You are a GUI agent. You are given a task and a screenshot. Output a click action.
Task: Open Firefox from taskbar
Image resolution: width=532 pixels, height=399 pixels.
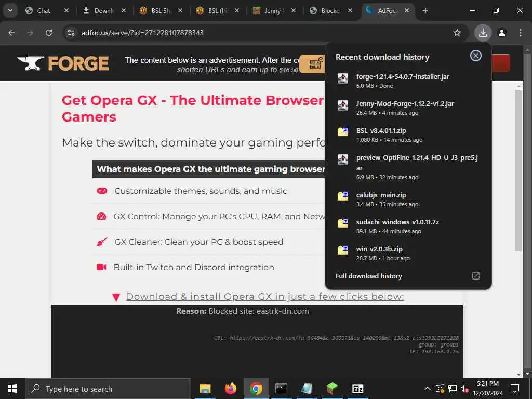[230, 389]
